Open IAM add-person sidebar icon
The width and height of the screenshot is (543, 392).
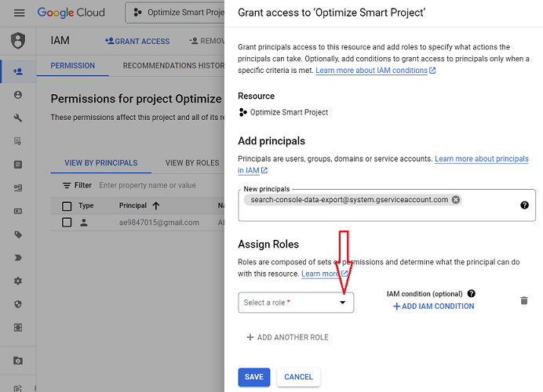pos(18,71)
